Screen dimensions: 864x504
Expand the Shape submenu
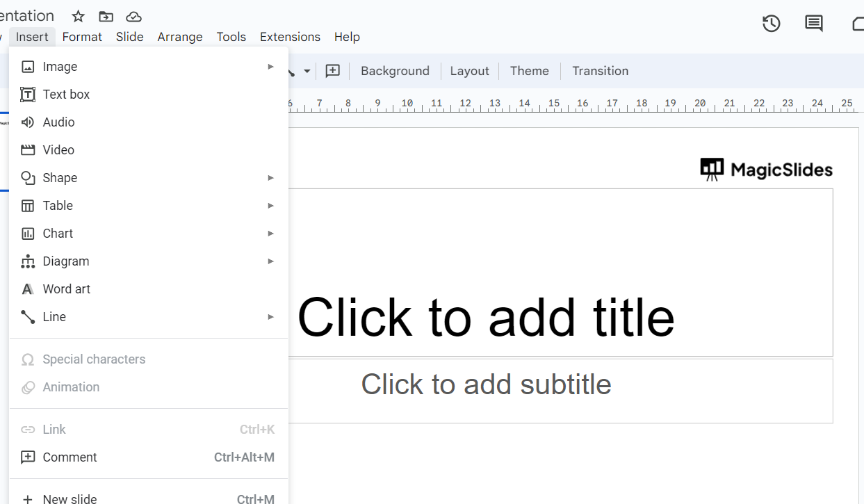[270, 178]
